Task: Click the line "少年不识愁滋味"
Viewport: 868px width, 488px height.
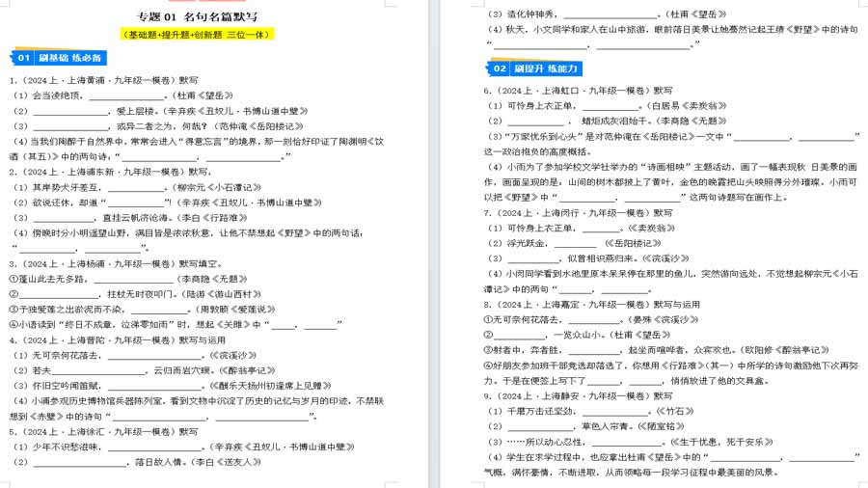Action: [66, 447]
